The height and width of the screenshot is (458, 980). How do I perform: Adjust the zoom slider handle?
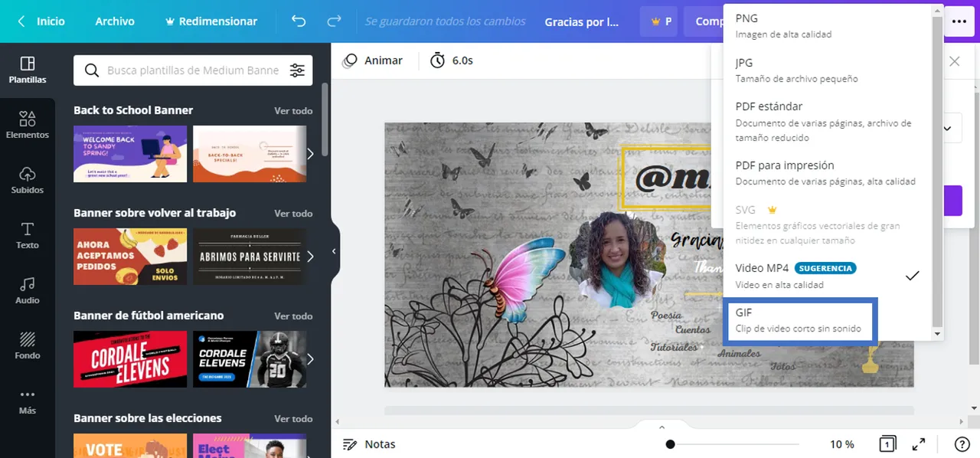(x=671, y=444)
